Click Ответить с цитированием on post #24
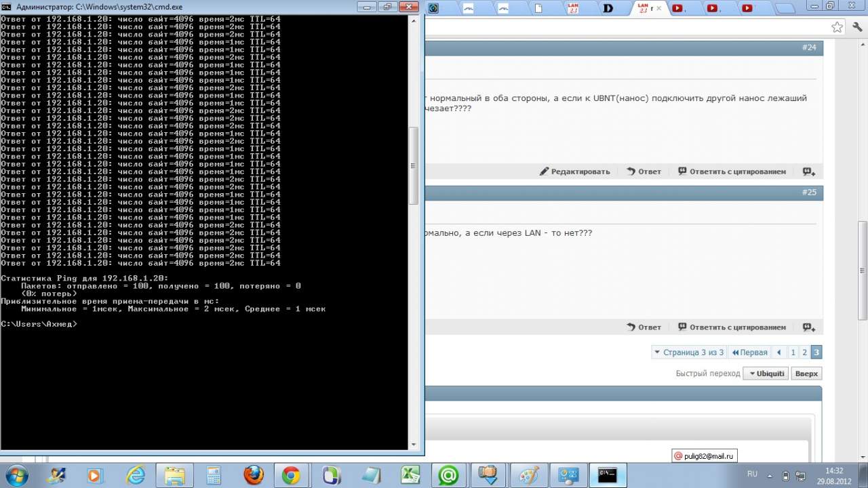868x488 pixels. pos(732,171)
